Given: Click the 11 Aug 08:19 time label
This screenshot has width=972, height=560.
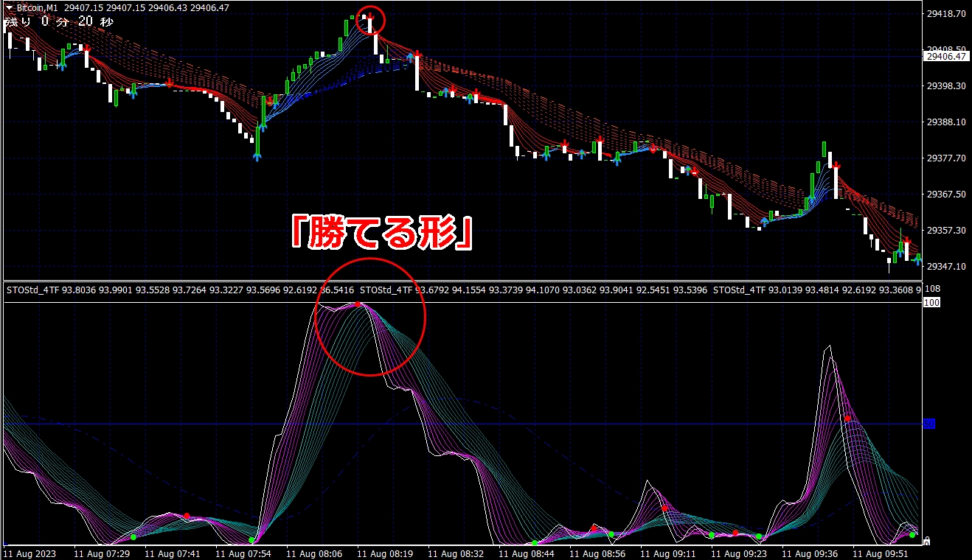Looking at the screenshot, I should click(x=380, y=553).
